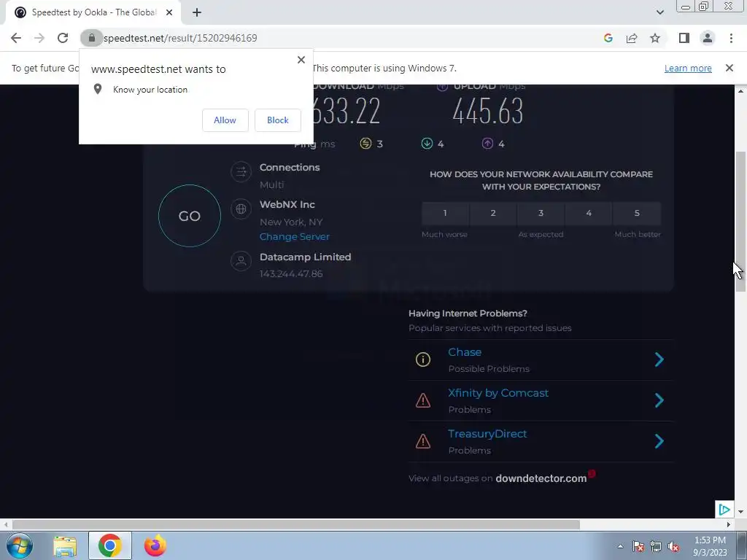Click the browser forward arrow
Image resolution: width=747 pixels, height=560 pixels.
click(x=39, y=38)
